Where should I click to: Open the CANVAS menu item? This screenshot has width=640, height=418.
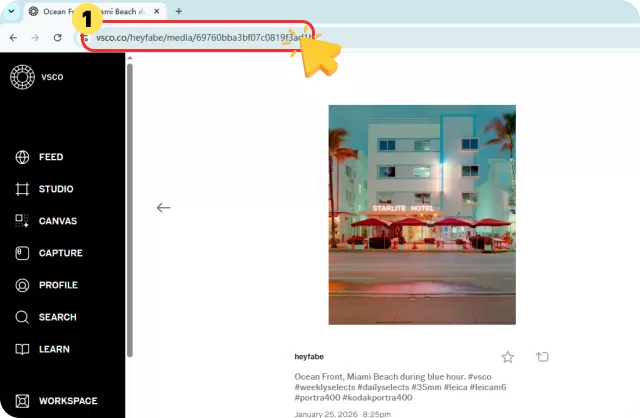click(x=58, y=221)
